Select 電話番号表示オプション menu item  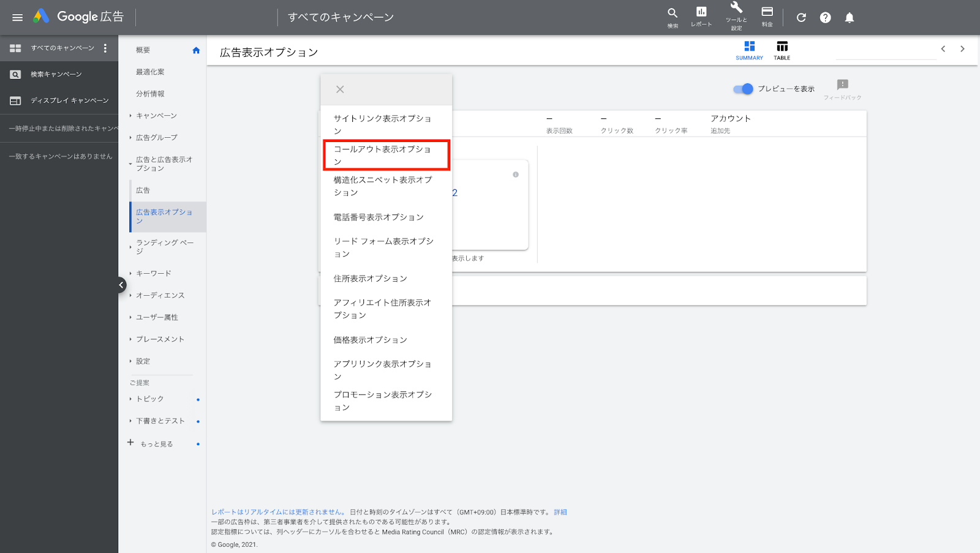[x=386, y=217]
